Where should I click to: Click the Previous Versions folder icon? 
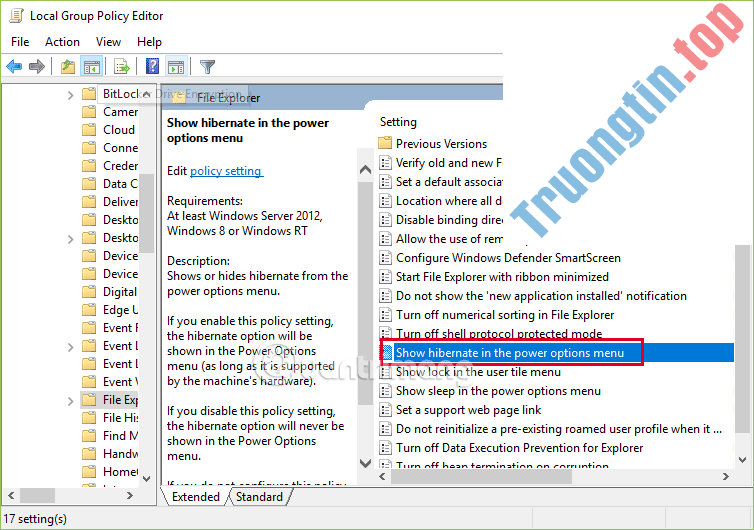pyautogui.click(x=385, y=143)
